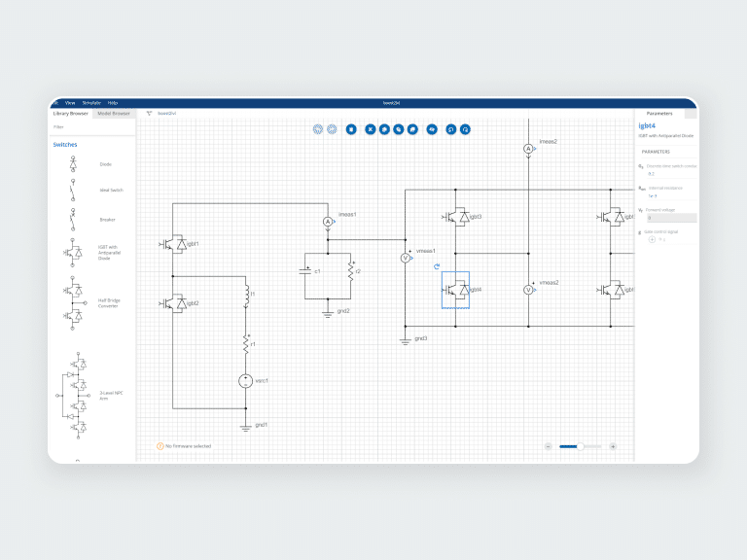Click the No firmware selected warning
The width and height of the screenshot is (747, 560).
pyautogui.click(x=184, y=446)
